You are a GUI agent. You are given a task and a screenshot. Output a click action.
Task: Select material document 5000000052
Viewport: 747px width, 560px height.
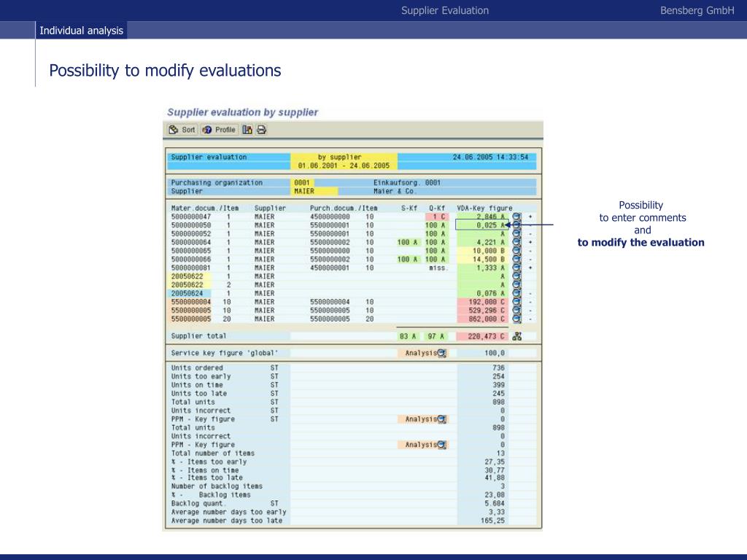[x=191, y=234]
